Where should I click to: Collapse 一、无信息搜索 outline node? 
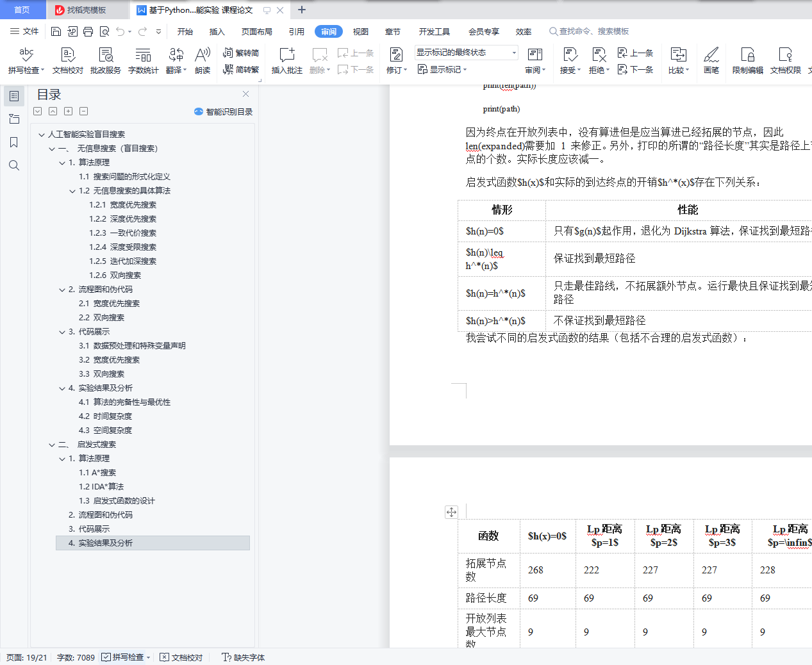[52, 149]
